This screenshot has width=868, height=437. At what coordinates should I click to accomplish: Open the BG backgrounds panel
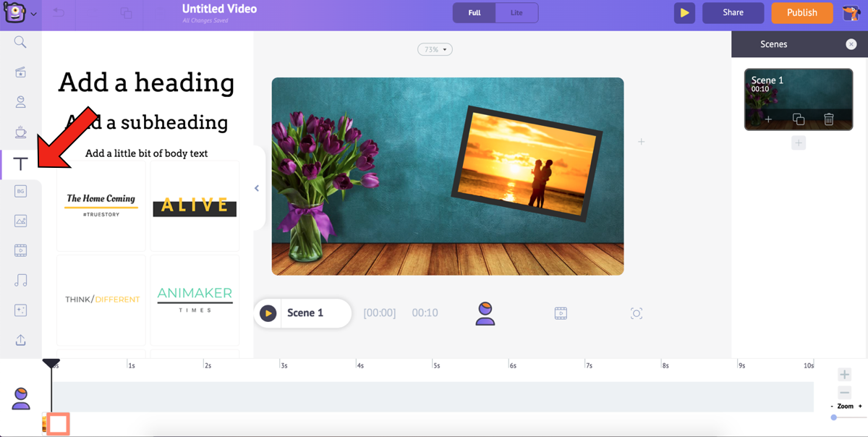(20, 191)
